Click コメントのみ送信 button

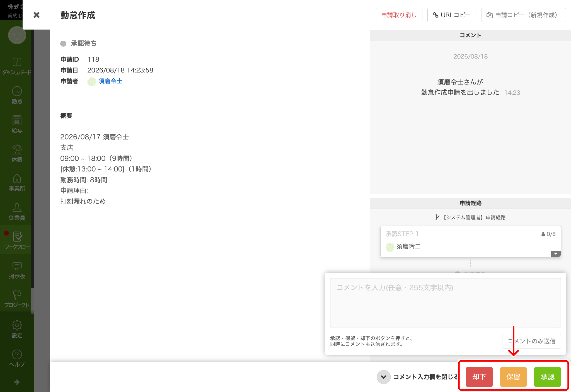click(x=531, y=341)
